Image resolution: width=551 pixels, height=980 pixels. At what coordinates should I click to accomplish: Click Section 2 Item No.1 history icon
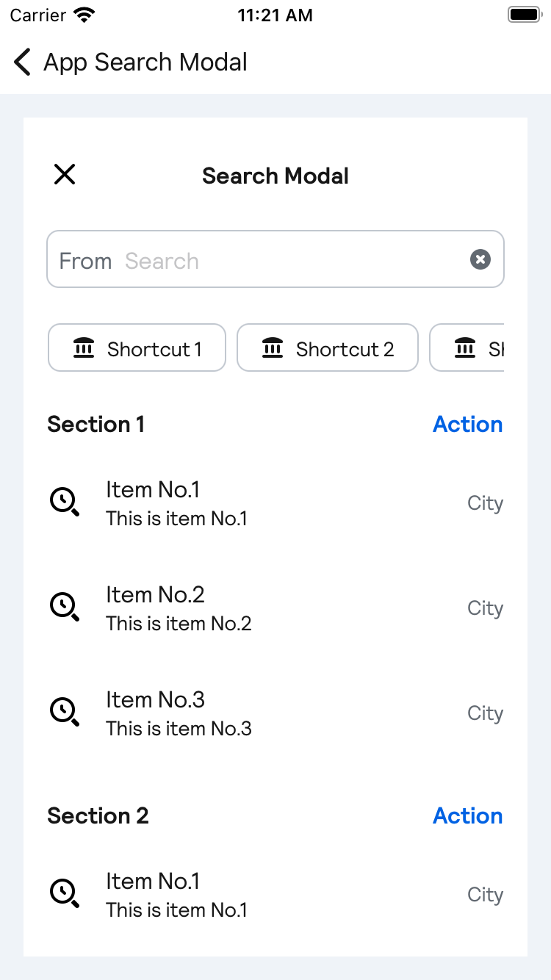coord(64,894)
